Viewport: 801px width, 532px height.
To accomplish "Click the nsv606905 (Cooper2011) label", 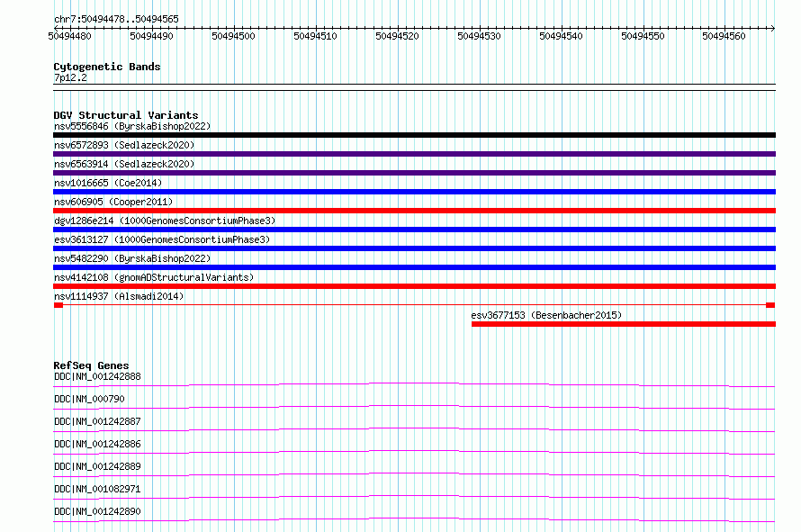I will (x=113, y=202).
